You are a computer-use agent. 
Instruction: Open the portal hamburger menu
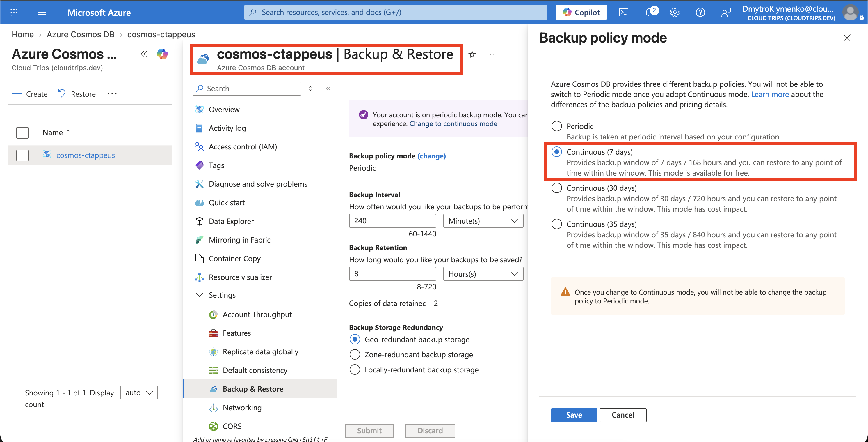coord(42,13)
